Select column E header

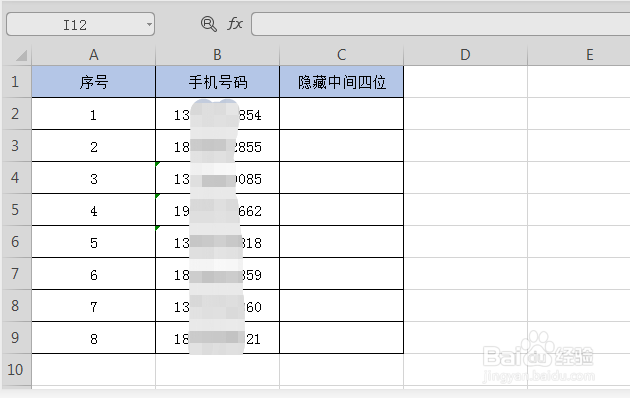pos(579,55)
